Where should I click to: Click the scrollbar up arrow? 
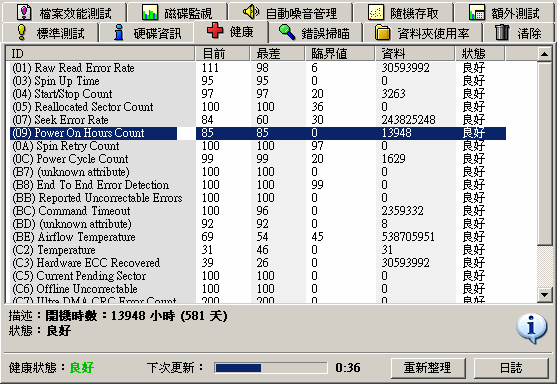pos(545,54)
